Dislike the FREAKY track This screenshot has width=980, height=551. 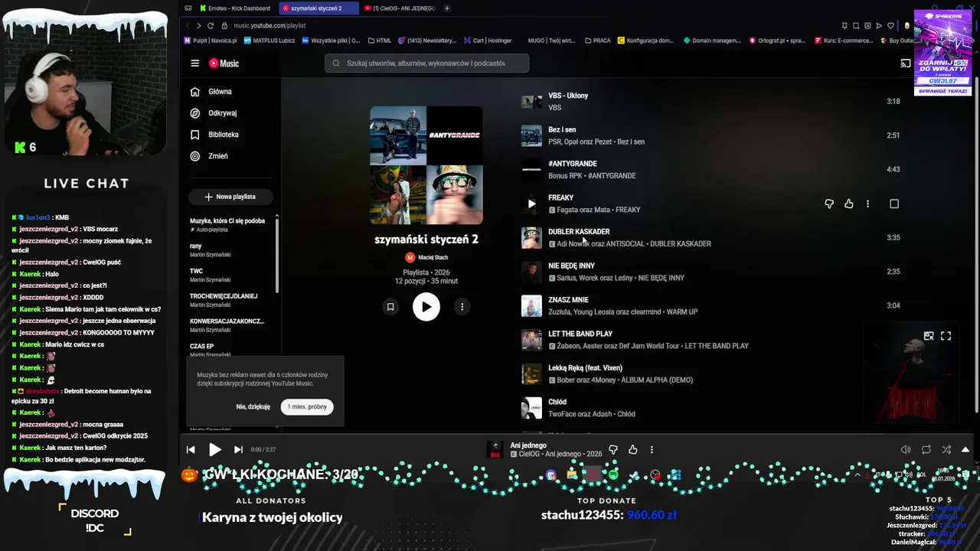829,204
